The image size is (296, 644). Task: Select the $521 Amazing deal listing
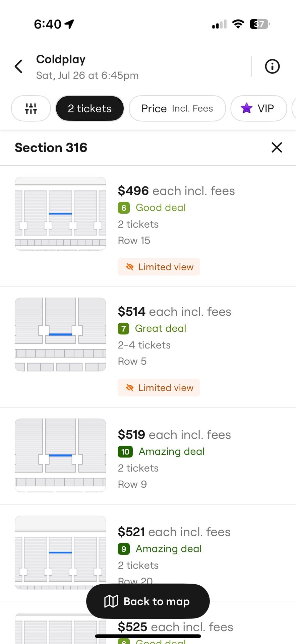click(148, 553)
